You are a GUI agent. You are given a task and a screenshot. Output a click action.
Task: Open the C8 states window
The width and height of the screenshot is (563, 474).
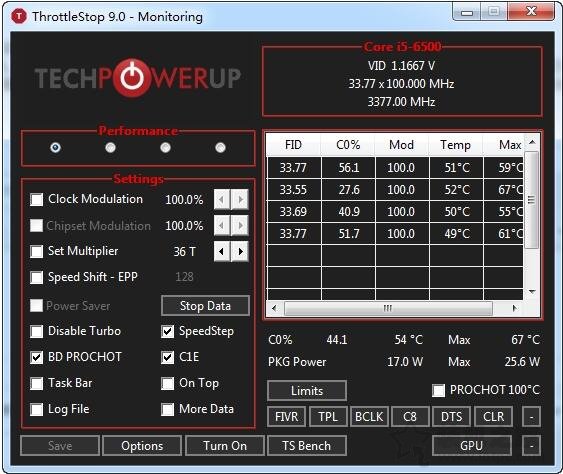tap(410, 417)
